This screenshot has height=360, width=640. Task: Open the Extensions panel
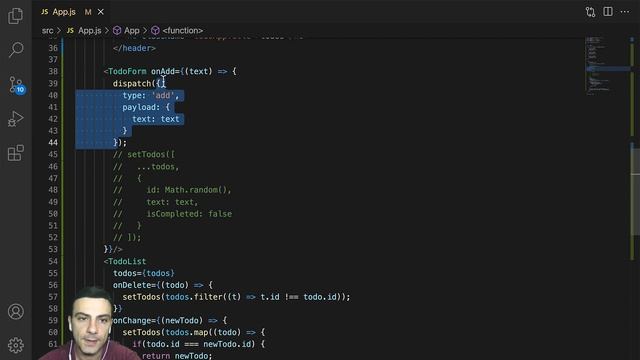pos(16,153)
